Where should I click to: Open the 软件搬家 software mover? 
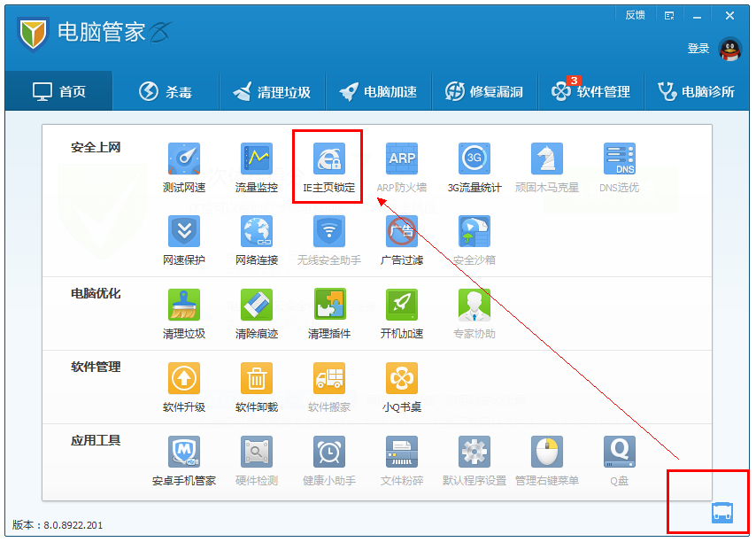coord(328,387)
